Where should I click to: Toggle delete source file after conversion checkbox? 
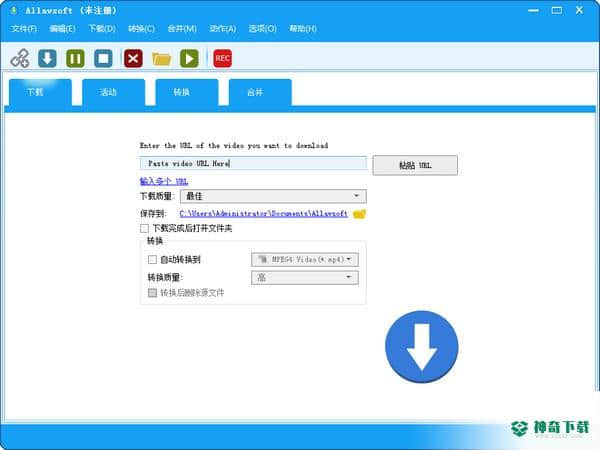point(152,293)
